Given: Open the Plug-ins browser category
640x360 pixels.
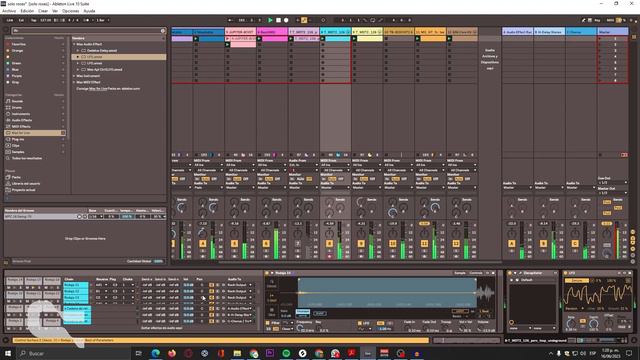Looking at the screenshot, I should click(18, 139).
